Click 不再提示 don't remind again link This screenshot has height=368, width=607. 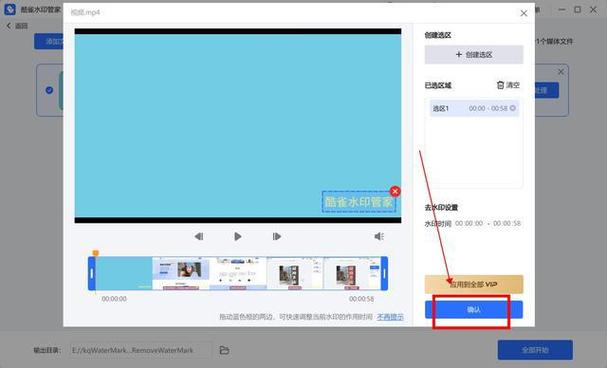pos(390,317)
